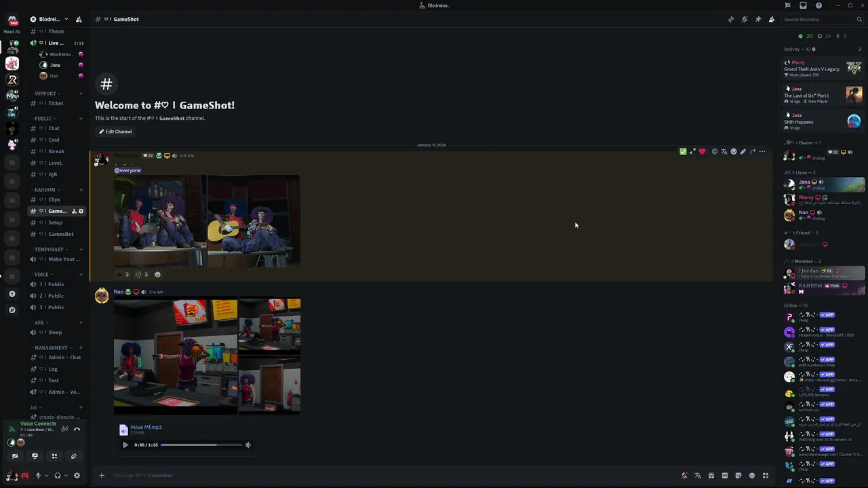Open the Streak channel

[56, 151]
